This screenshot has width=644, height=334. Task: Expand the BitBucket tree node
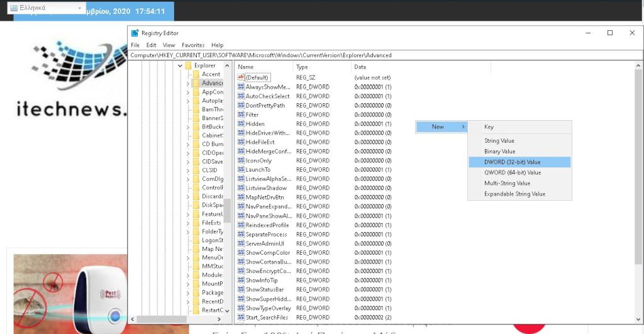[187, 127]
